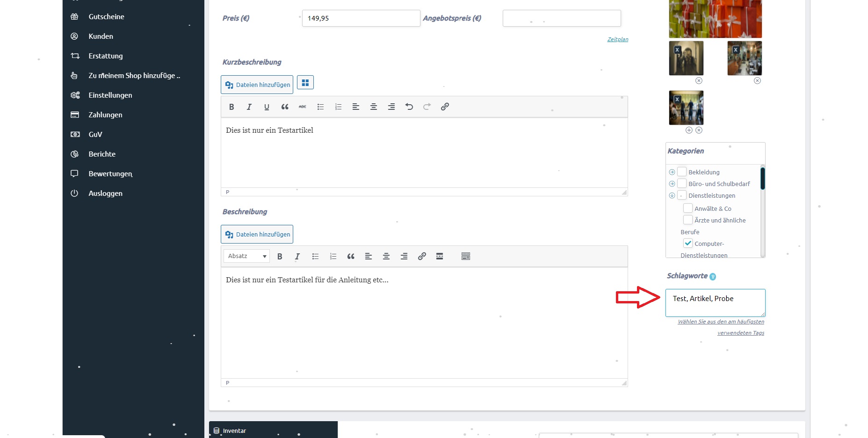Open Gutscheine in the sidebar

tap(107, 16)
